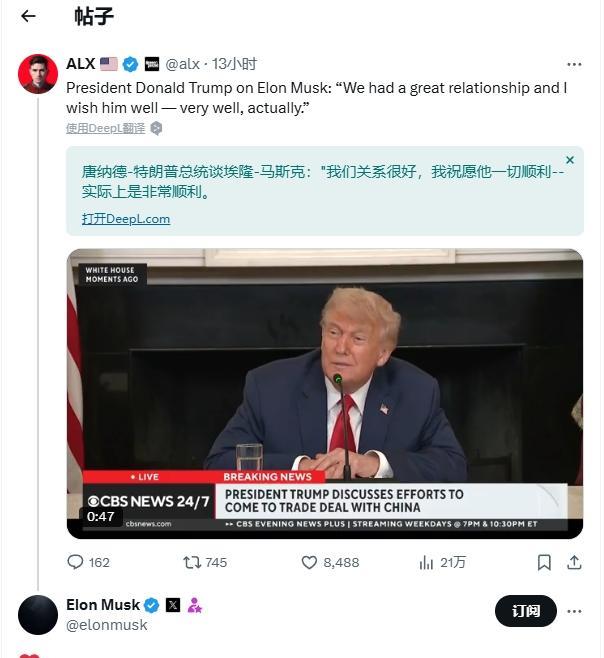Open Elon Musk post three-dot menu
The width and height of the screenshot is (604, 658).
pyautogui.click(x=574, y=611)
